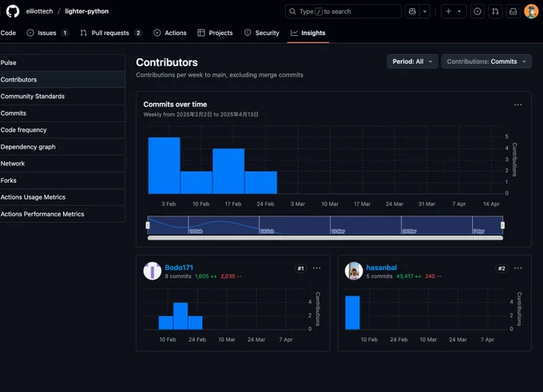This screenshot has width=543, height=392.
Task: Click the tallest bar in Bodo171 chart
Action: point(180,316)
